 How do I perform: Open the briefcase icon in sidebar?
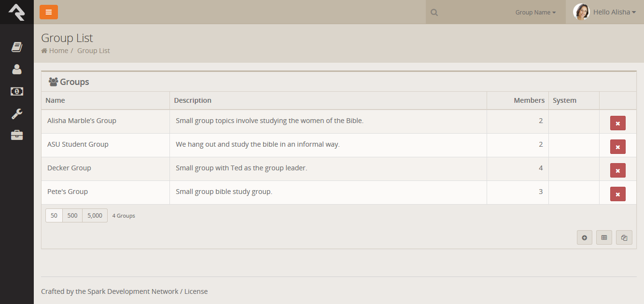click(17, 135)
